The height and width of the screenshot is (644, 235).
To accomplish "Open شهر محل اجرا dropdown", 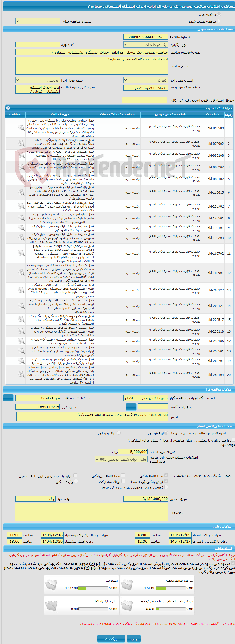I will (x=38, y=80).
